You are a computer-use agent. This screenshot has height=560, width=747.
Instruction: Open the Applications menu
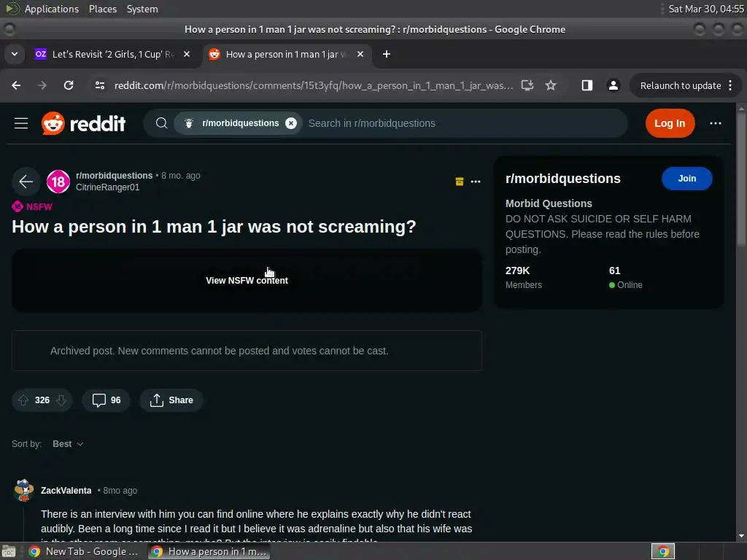tap(52, 9)
